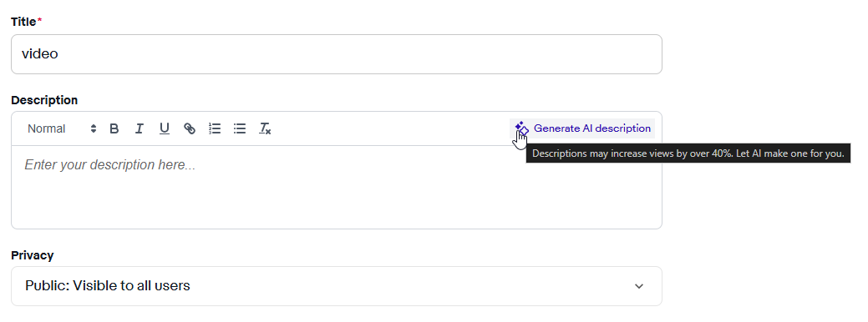868x322 pixels.
Task: Toggle italic formatting in description toolbar
Action: point(140,128)
